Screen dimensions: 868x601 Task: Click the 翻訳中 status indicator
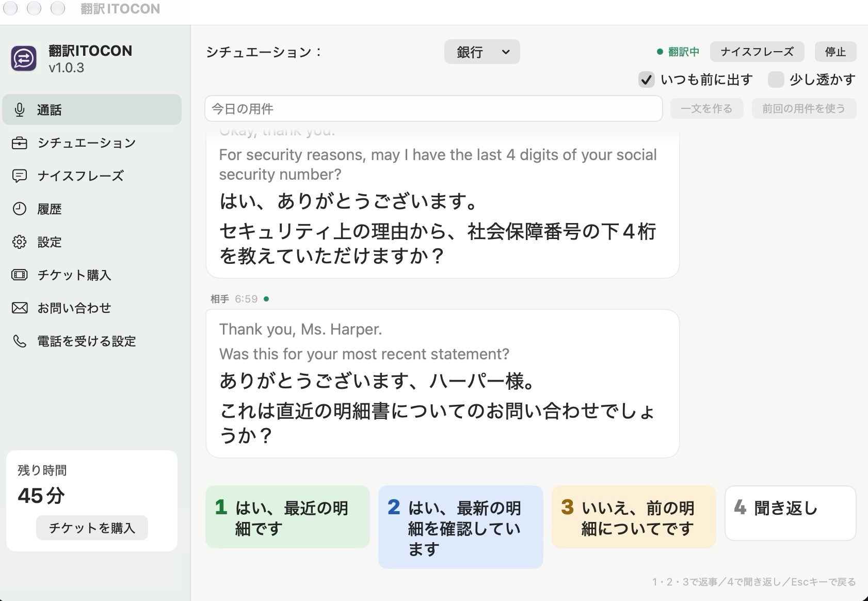(x=678, y=52)
